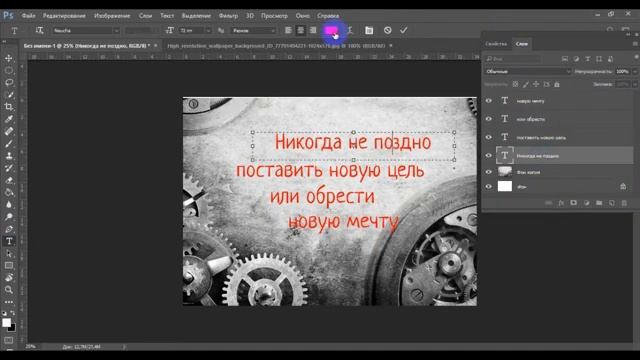Hide the "поставить новую цель" text layer
640x360 pixels.
(x=489, y=137)
